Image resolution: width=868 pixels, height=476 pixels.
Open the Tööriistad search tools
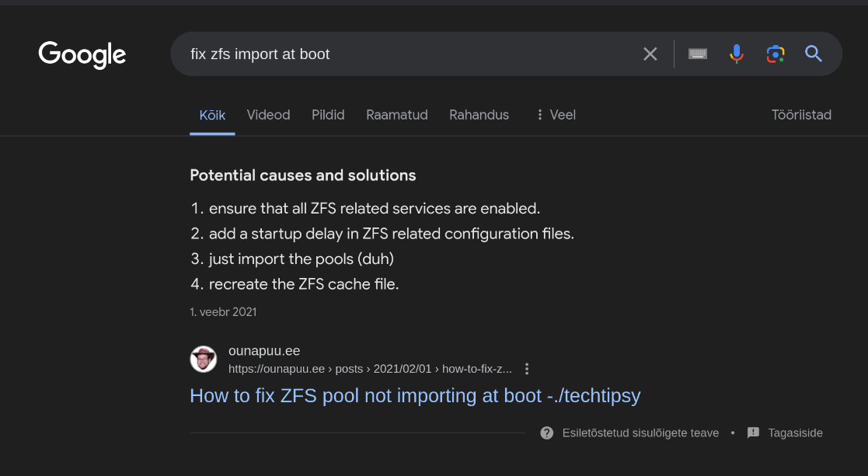tap(801, 115)
